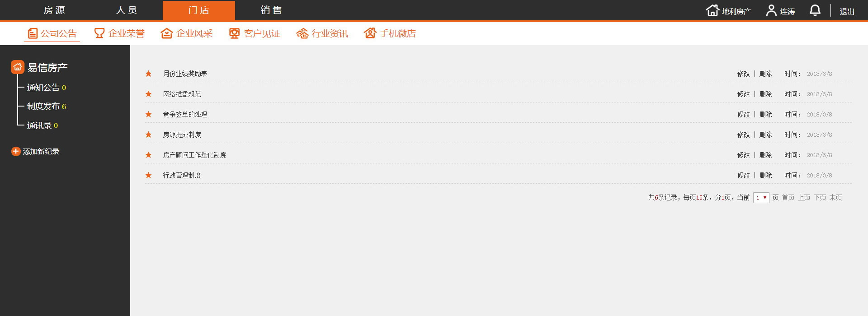868x316 pixels.
Task: Click 退出 to log out
Action: tap(847, 11)
